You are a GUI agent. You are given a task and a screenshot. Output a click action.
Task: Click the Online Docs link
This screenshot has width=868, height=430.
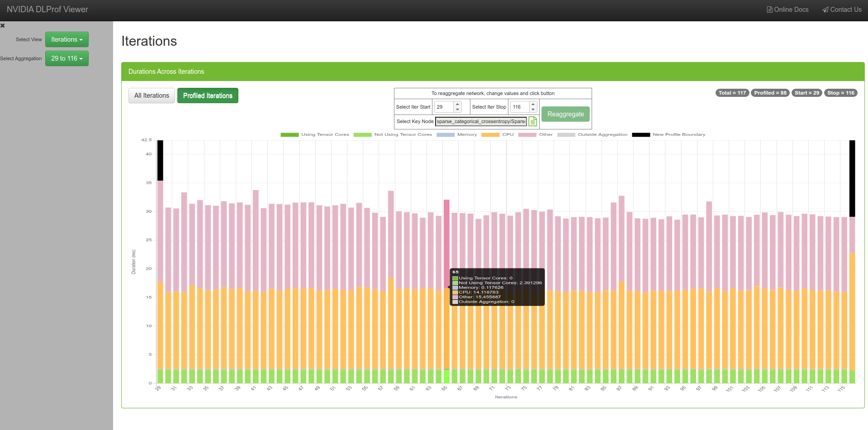pyautogui.click(x=787, y=10)
